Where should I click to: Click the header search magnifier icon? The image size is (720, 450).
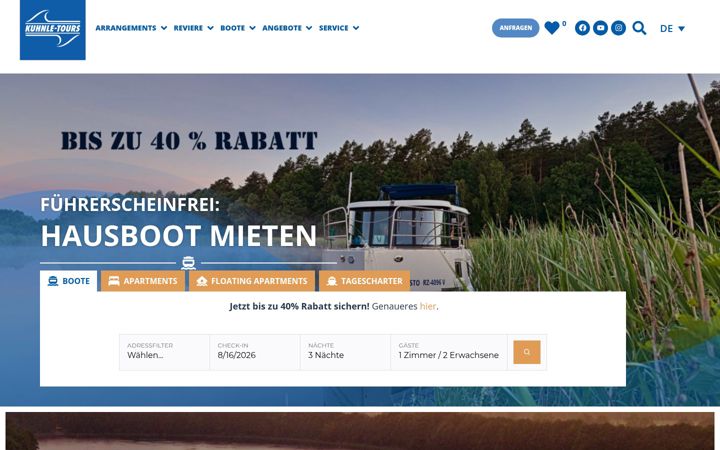pyautogui.click(x=639, y=28)
